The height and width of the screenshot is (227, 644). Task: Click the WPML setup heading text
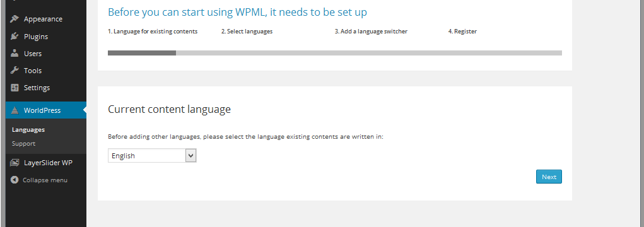pos(237,13)
